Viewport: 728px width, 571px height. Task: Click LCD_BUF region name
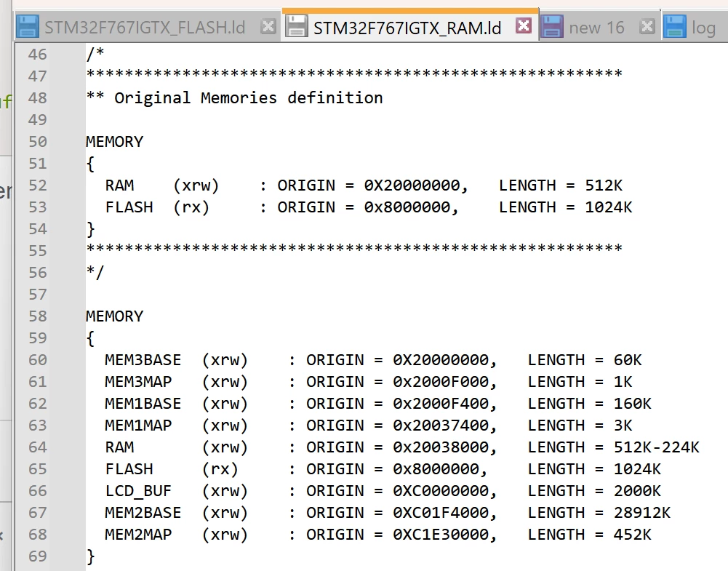(x=138, y=491)
